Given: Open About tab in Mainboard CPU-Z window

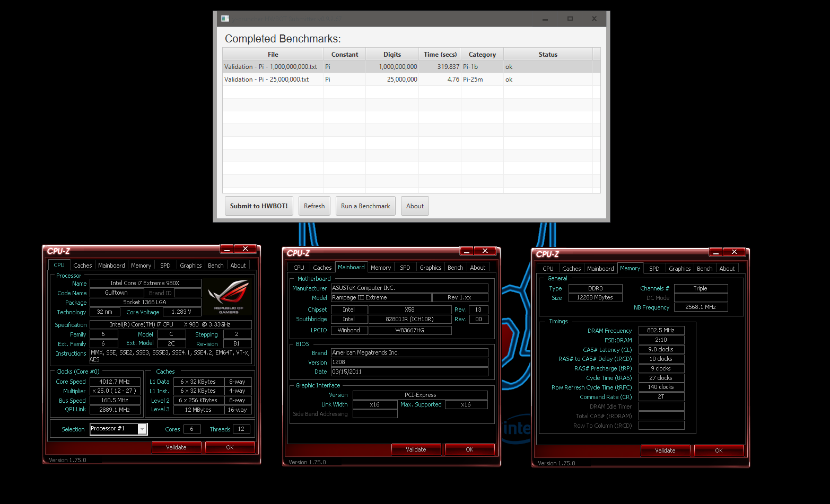Looking at the screenshot, I should point(478,268).
